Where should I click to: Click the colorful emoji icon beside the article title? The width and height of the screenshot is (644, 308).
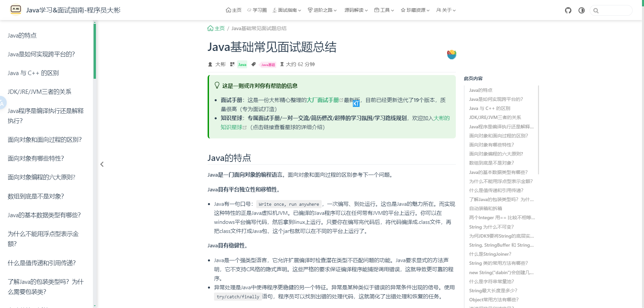coord(451,54)
